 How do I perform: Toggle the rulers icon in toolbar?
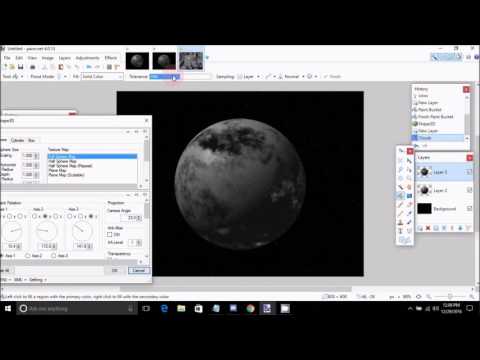point(117,67)
